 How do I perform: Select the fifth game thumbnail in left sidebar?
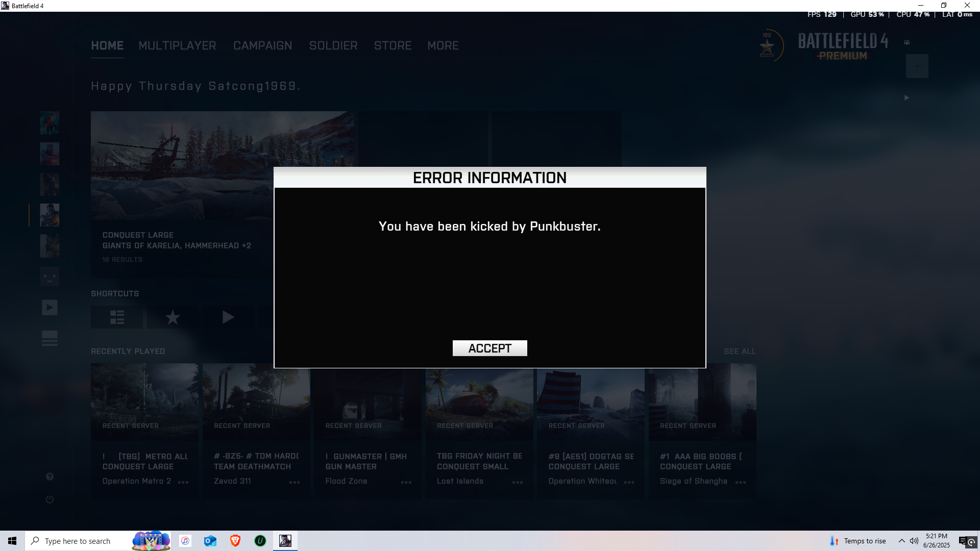pos(50,245)
